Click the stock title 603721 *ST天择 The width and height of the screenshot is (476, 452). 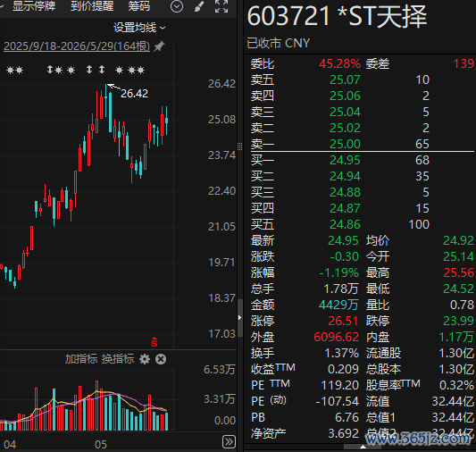[x=337, y=16]
